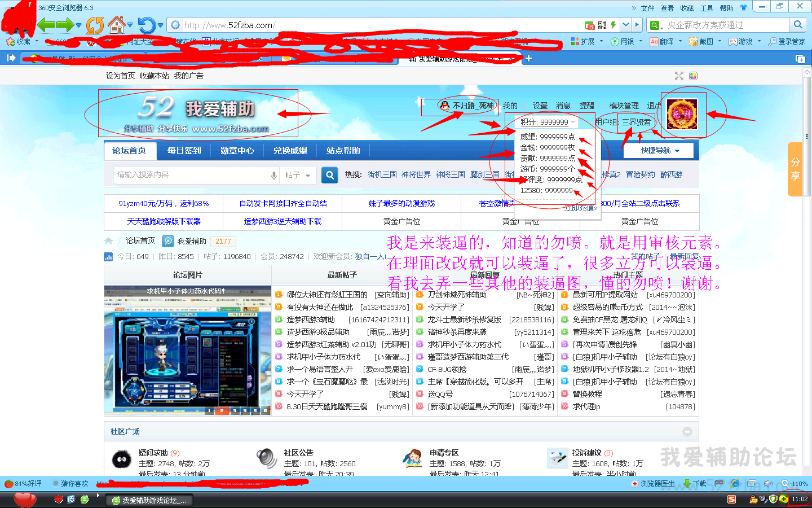Click the 翻译 translate toolbar icon

pos(662,41)
